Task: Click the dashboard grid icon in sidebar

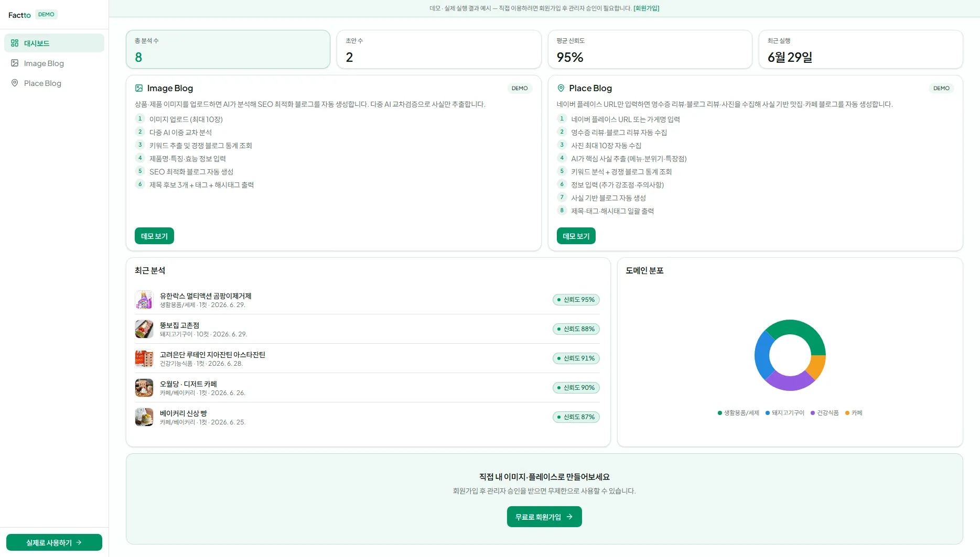Action: point(15,43)
